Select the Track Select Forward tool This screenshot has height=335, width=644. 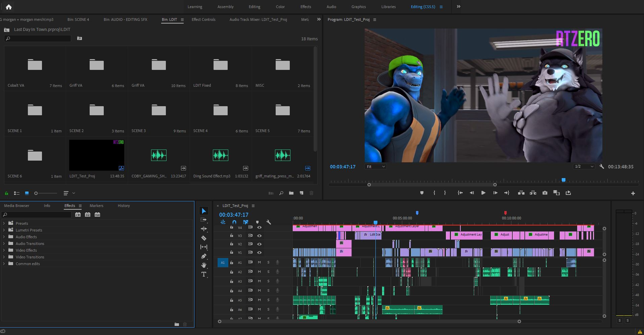(x=204, y=220)
